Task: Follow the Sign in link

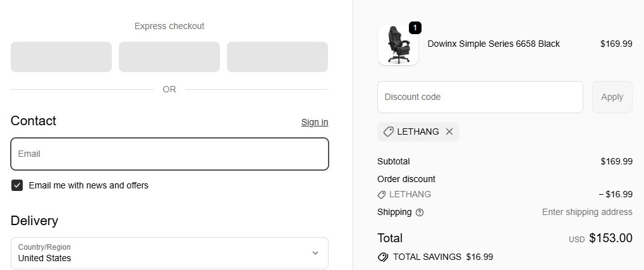Action: pyautogui.click(x=315, y=122)
